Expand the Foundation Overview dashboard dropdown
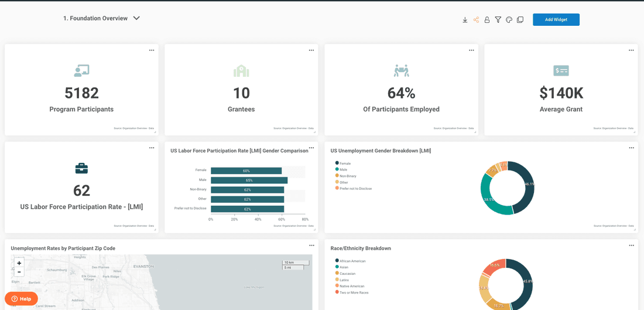This screenshot has width=644, height=310. (x=136, y=18)
